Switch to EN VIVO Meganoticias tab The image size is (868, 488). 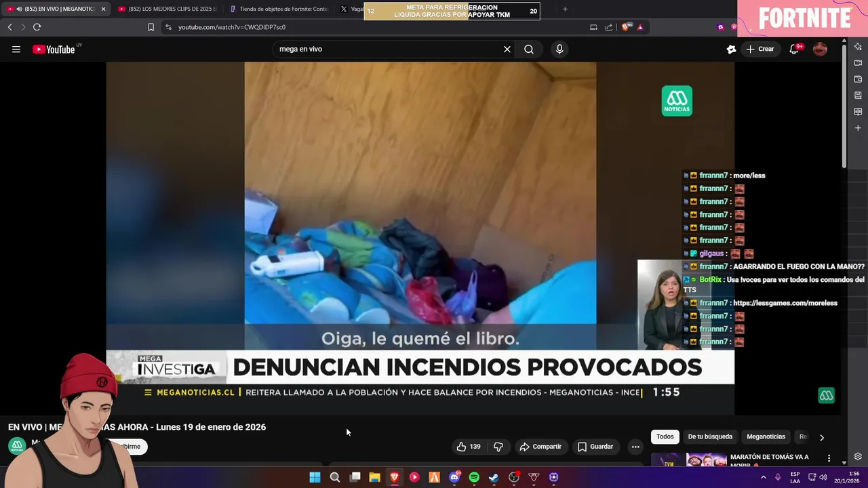point(56,9)
